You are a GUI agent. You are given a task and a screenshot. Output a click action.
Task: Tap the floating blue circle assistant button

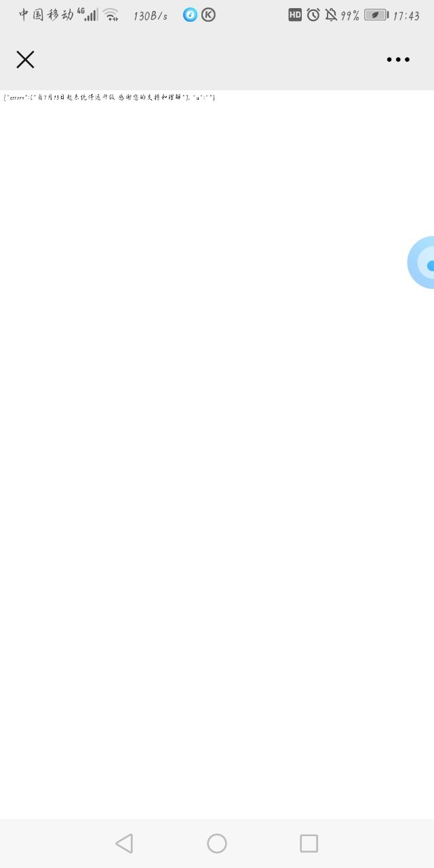[x=422, y=263]
